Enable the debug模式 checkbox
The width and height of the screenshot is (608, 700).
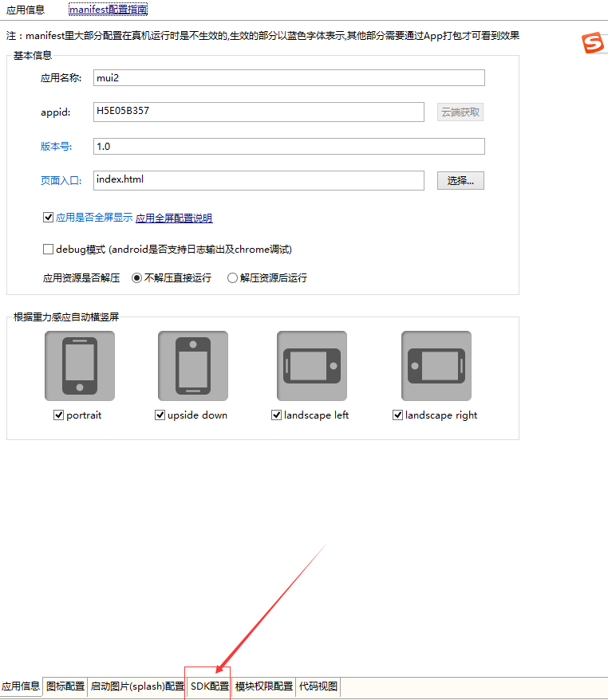click(x=48, y=249)
